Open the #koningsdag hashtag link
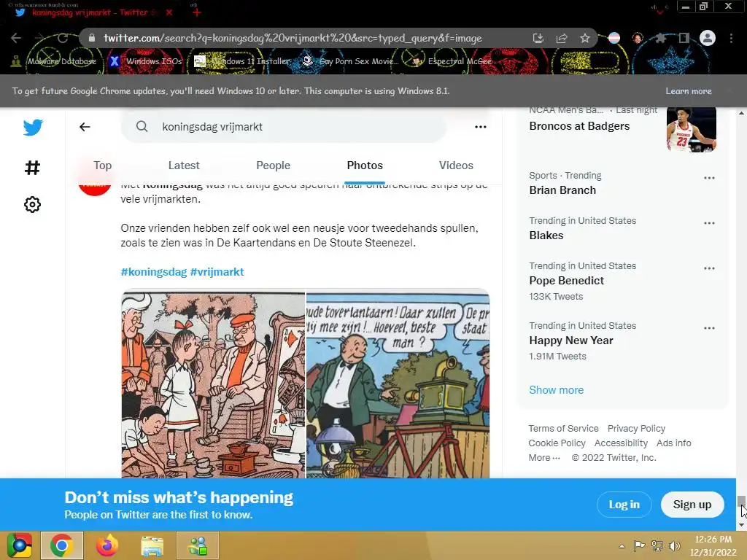The image size is (747, 560). tap(153, 272)
